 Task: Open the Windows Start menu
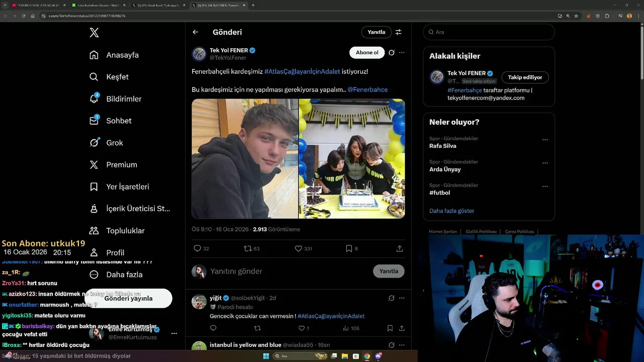[266, 356]
